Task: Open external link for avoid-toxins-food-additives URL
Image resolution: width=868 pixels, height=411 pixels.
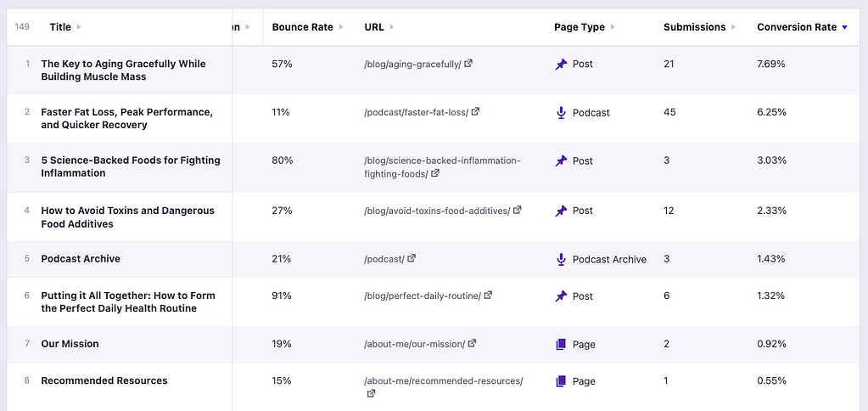Action: [518, 211]
